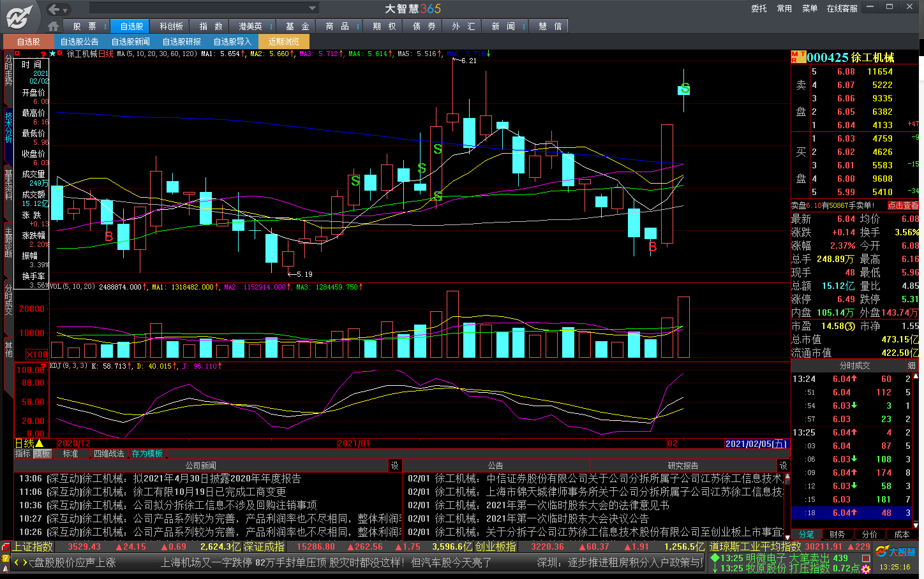Open the home page icon

53,26
